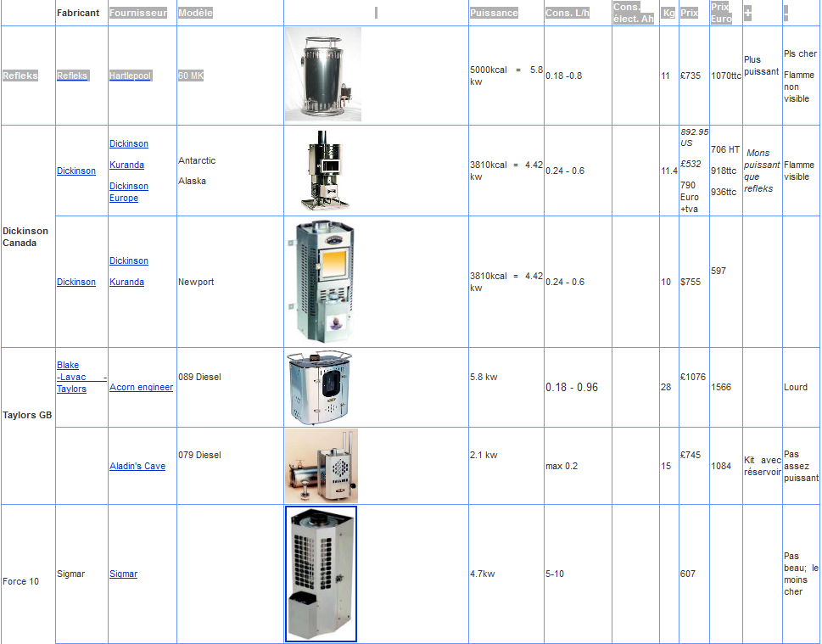The height and width of the screenshot is (644, 822).
Task: Select the Prix Euro column header
Action: pos(720,13)
